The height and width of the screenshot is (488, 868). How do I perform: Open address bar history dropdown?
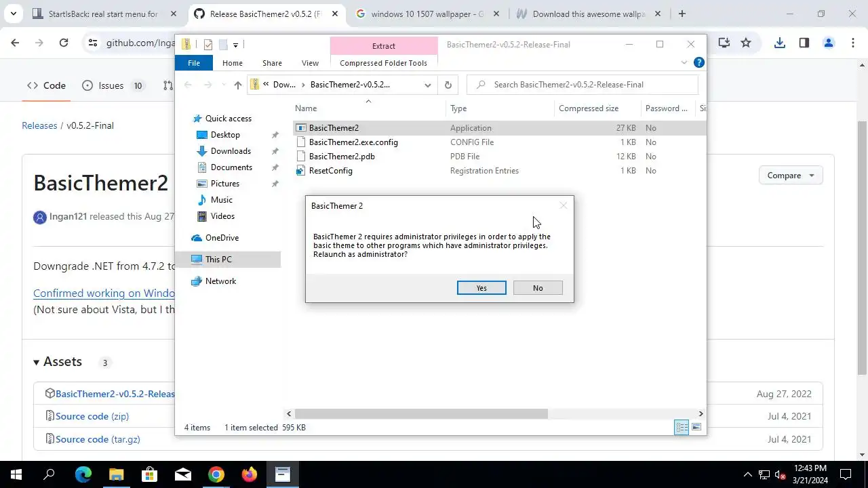(x=428, y=85)
